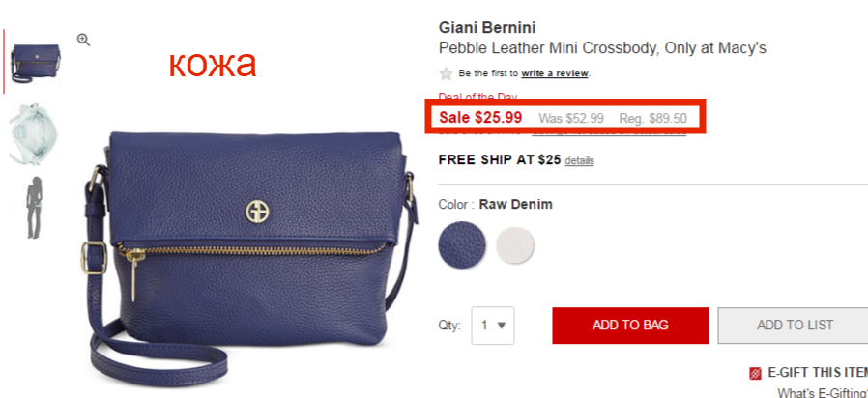Open the E-GIFT THIS ITEM link
The image size is (868, 398).
(818, 373)
